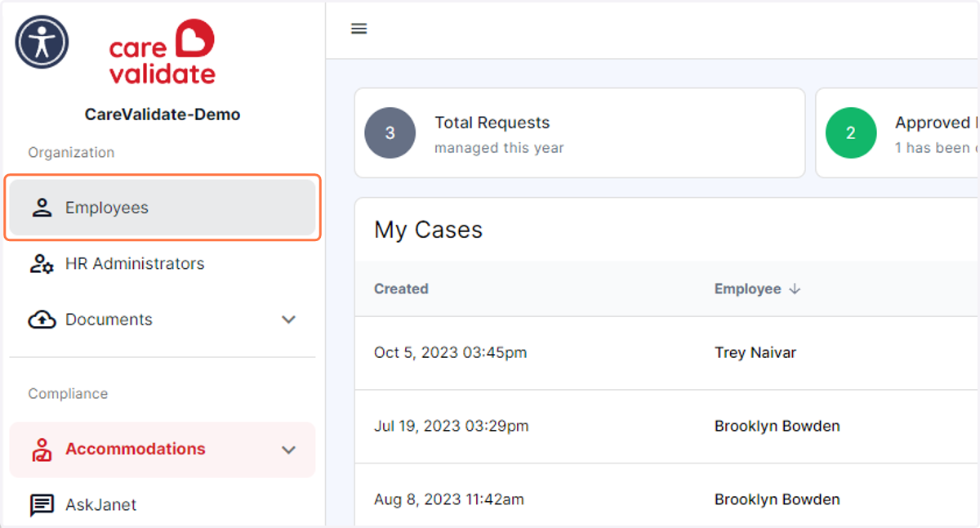Open the Approved requests card
This screenshot has width=980, height=528.
pos(898,133)
